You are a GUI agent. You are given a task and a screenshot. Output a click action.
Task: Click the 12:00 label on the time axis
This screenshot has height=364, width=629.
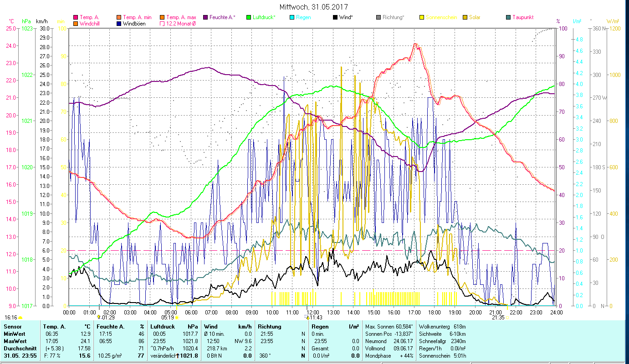click(x=312, y=312)
